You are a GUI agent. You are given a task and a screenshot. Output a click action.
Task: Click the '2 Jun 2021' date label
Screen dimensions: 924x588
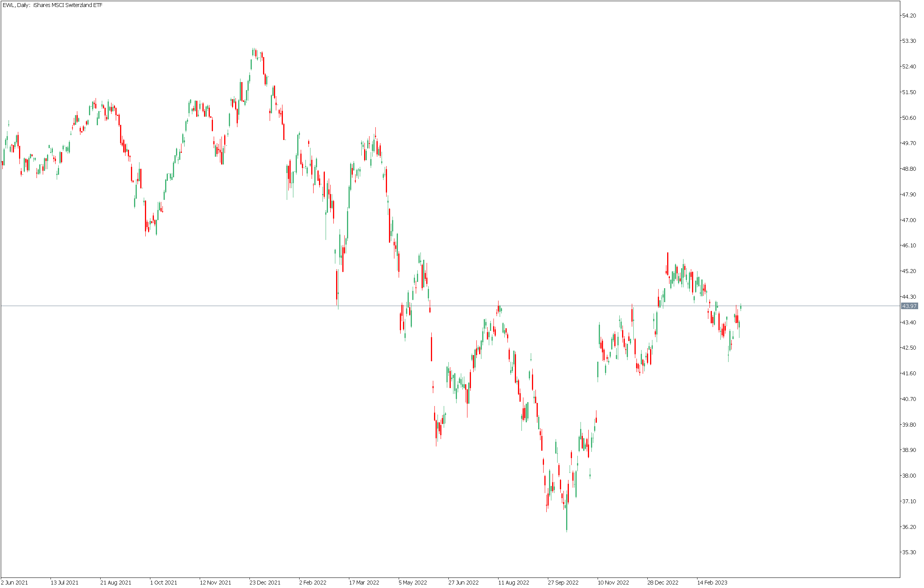click(14, 583)
